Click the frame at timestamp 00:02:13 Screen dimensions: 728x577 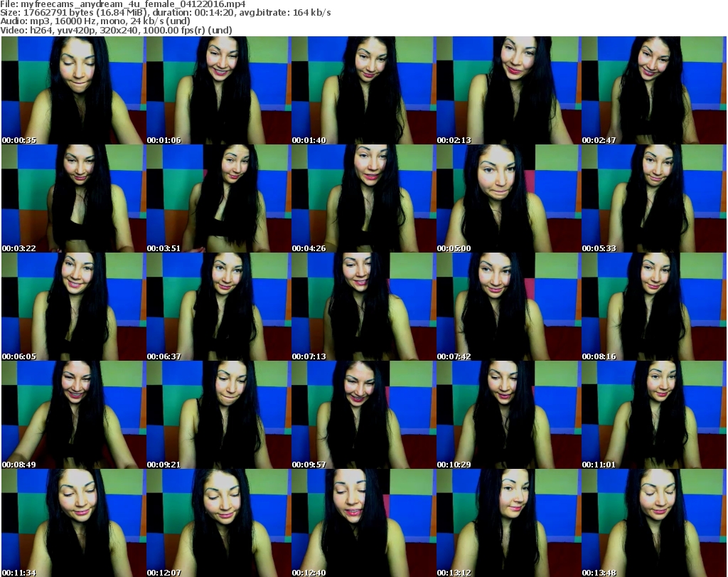509,90
